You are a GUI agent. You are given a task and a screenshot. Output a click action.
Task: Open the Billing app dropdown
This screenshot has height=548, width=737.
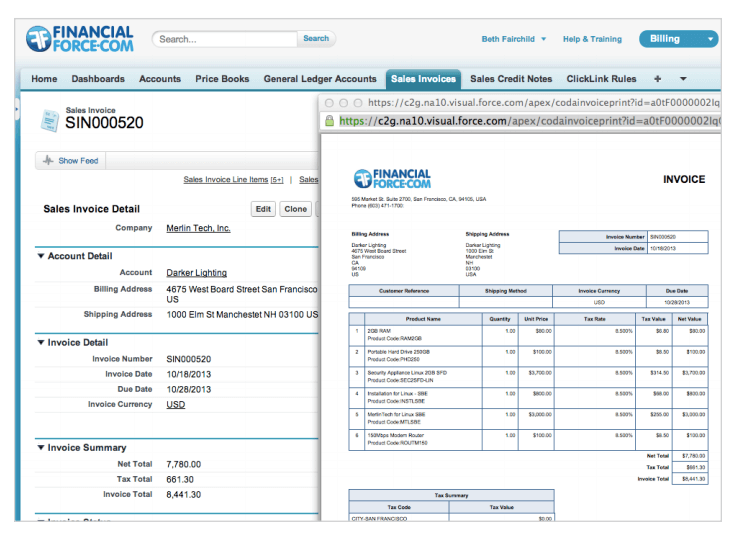pos(678,39)
